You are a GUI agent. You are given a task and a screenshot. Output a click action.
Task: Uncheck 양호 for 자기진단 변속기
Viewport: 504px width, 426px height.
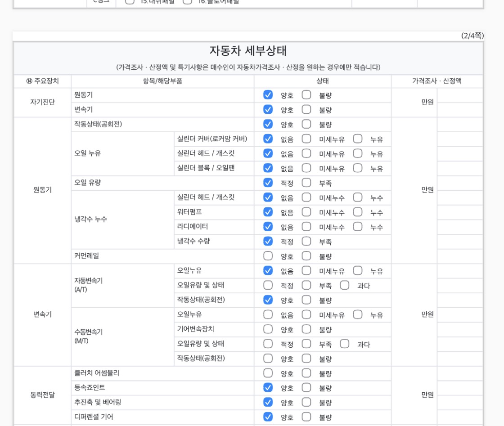[x=268, y=109]
